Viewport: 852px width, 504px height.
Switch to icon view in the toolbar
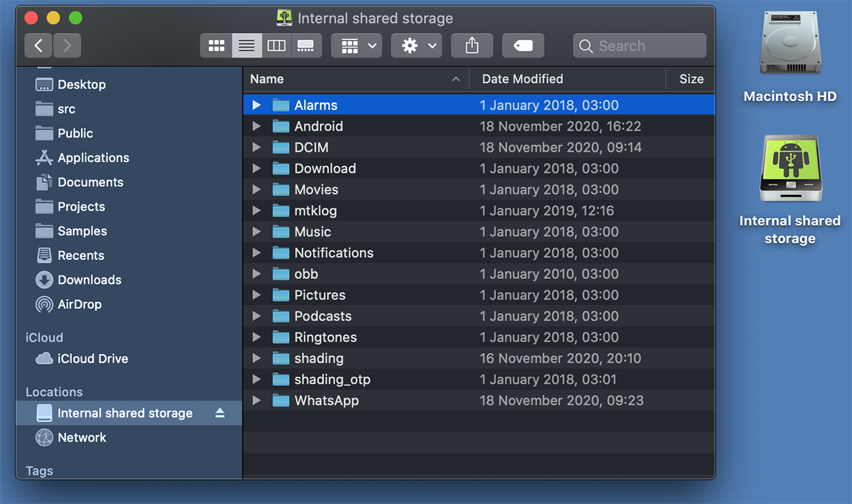tap(216, 45)
